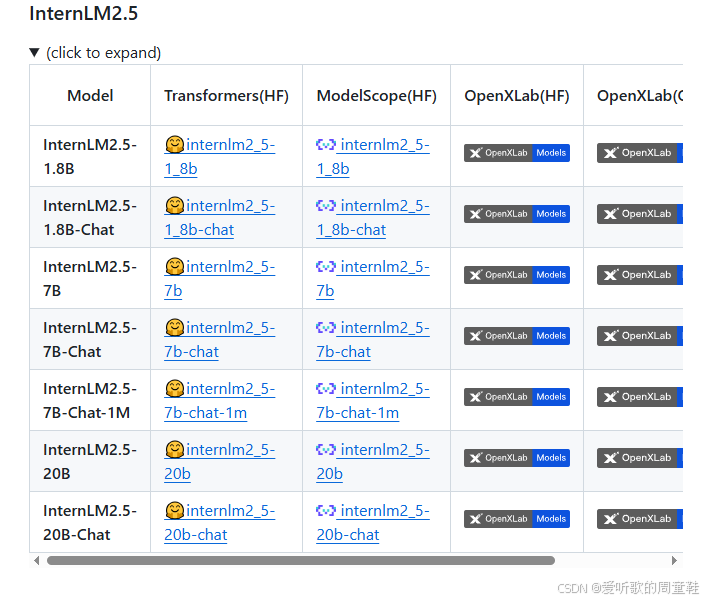Image resolution: width=710 pixels, height=601 pixels.
Task: Open ModelScope link internlm2_5-20b
Action: click(373, 462)
